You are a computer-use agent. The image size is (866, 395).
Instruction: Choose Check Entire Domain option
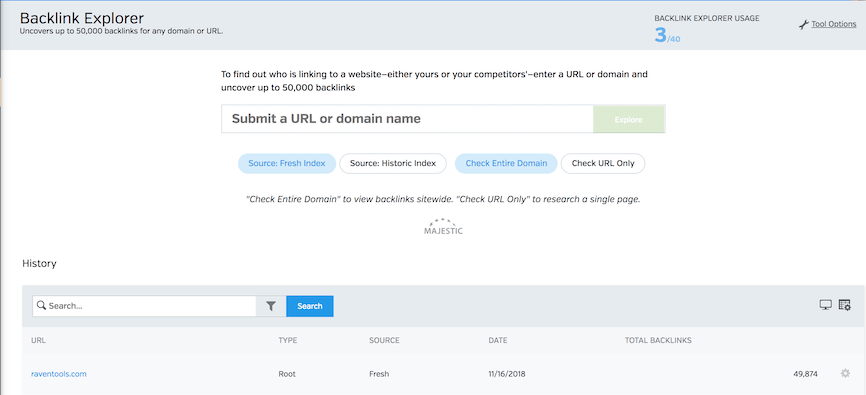click(506, 164)
